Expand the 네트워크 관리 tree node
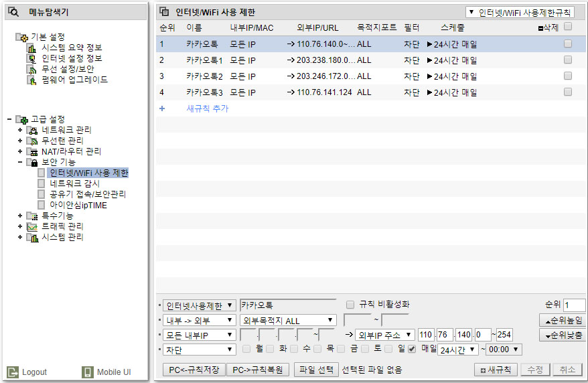This screenshot has height=383, width=588. point(20,130)
